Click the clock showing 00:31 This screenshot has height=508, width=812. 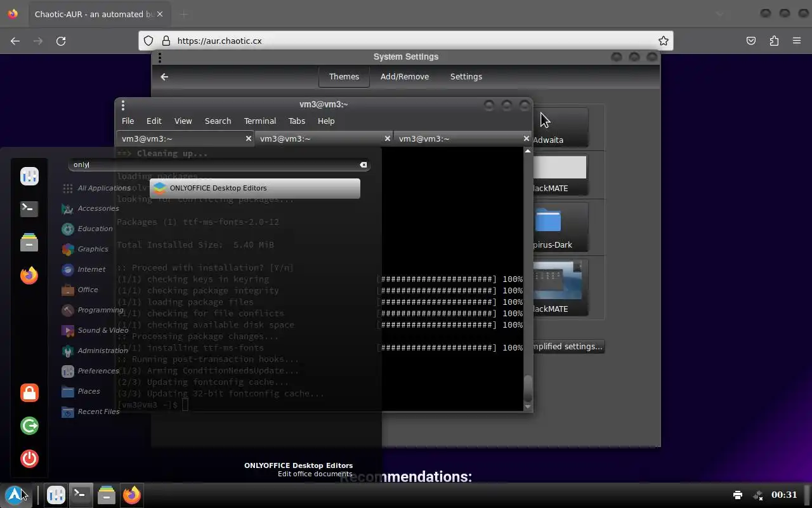(x=784, y=495)
